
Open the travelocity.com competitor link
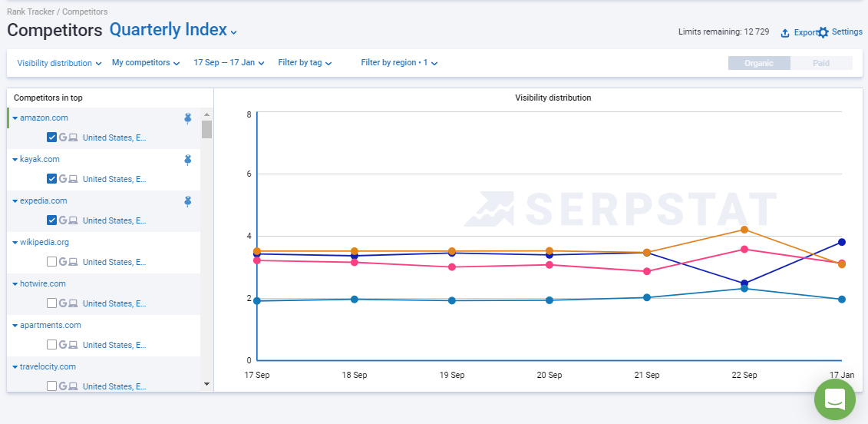click(48, 366)
